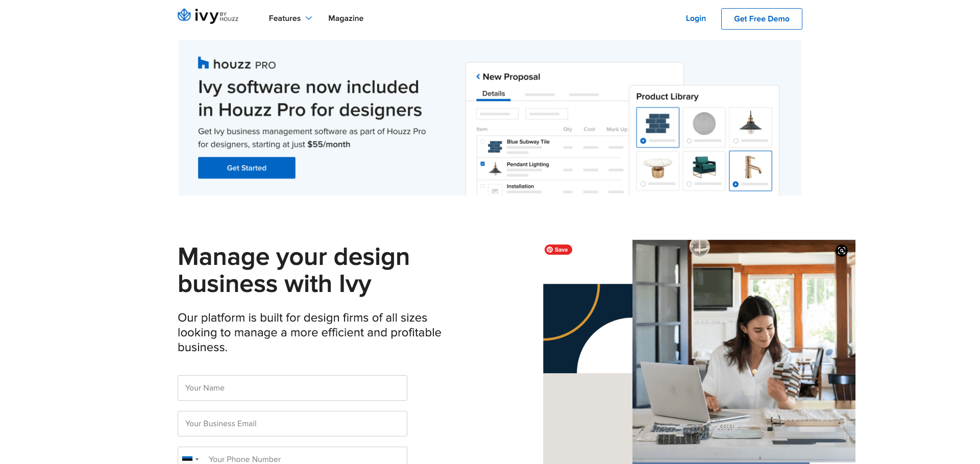Click the Qty column header
The width and height of the screenshot is (980, 464).
(568, 129)
